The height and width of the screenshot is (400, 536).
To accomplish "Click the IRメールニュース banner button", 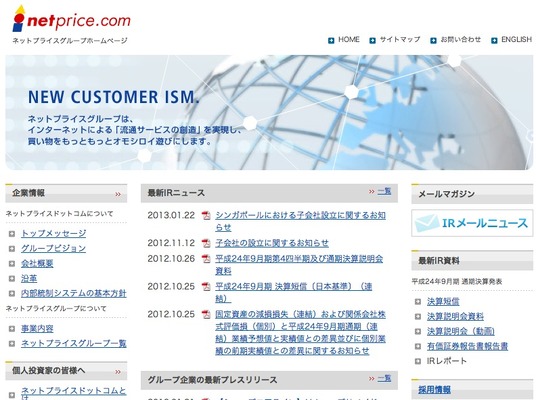I will pyautogui.click(x=472, y=223).
